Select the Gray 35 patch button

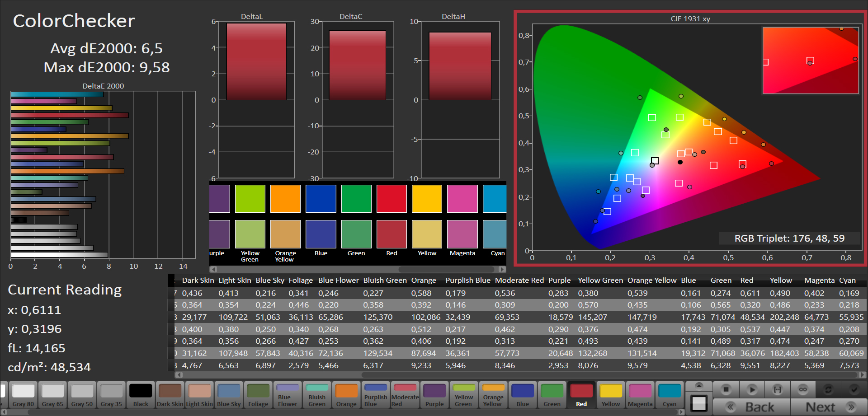pyautogui.click(x=111, y=395)
